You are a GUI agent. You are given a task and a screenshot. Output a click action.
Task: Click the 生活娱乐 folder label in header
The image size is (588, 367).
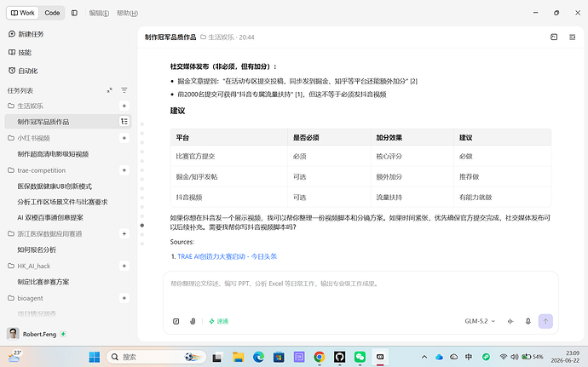pos(217,37)
